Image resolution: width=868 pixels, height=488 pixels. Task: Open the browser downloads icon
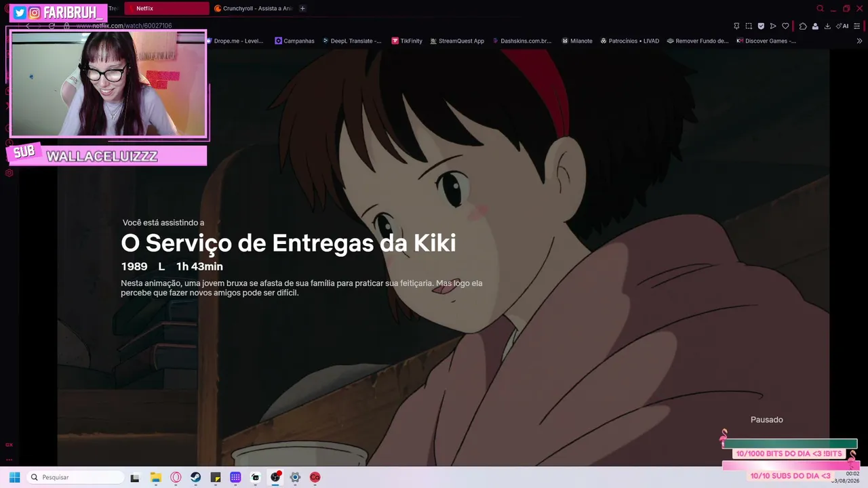coord(827,26)
